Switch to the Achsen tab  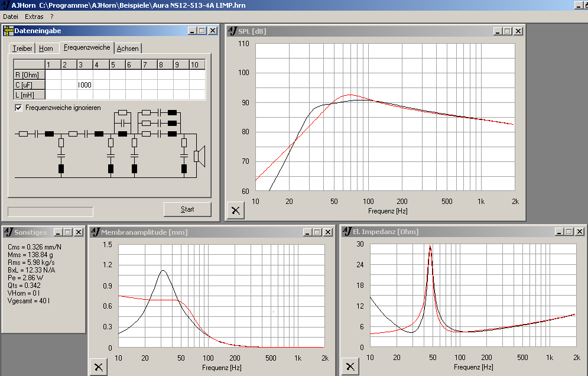pyautogui.click(x=128, y=48)
